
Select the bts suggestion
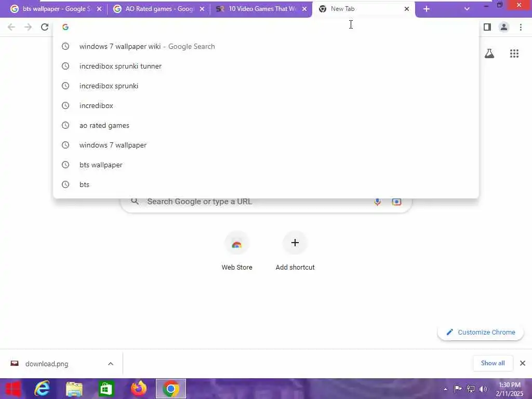pyautogui.click(x=266, y=184)
